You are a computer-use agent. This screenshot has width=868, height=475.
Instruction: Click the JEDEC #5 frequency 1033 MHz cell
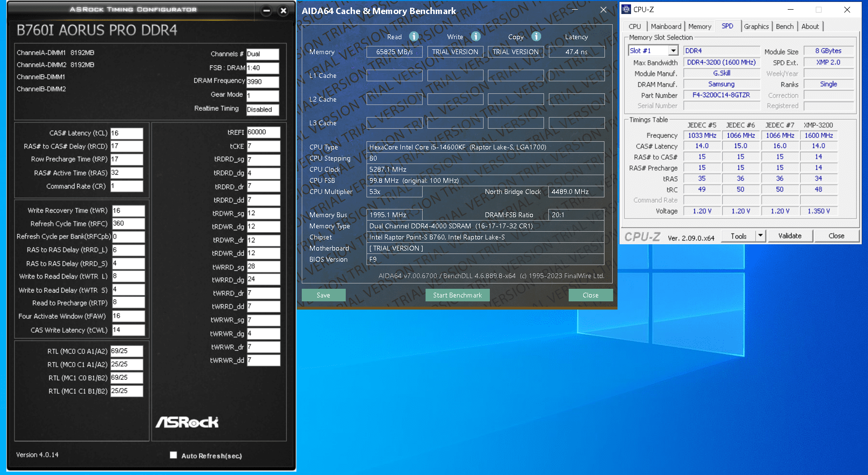pyautogui.click(x=702, y=135)
